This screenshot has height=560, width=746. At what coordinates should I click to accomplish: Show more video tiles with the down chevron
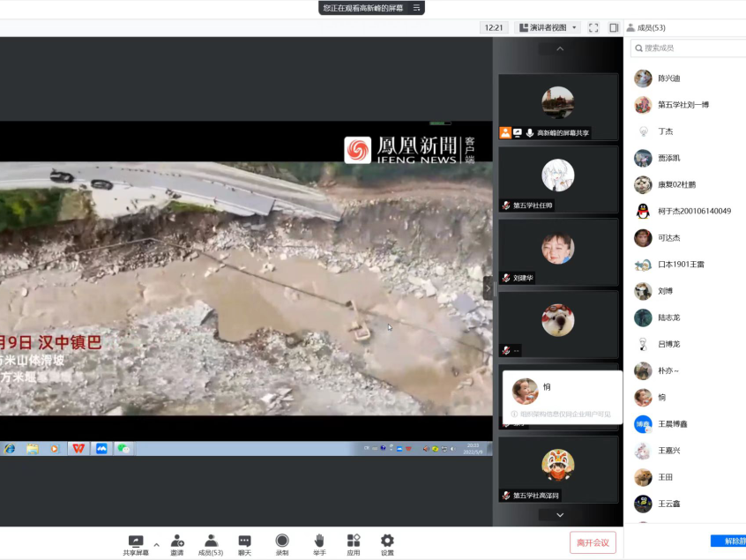pos(560,515)
